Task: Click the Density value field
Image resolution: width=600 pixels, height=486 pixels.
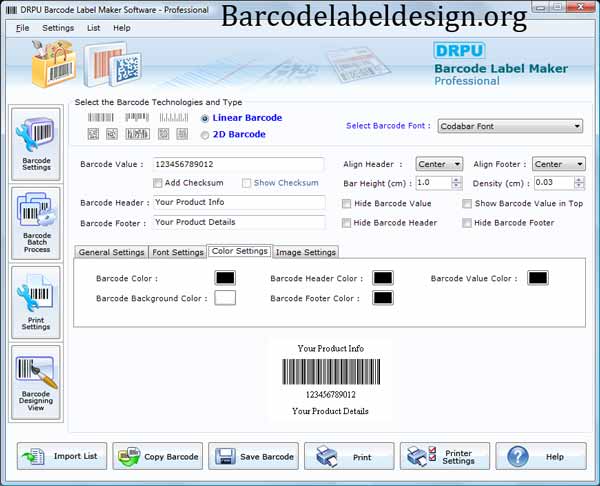Action: [x=554, y=183]
